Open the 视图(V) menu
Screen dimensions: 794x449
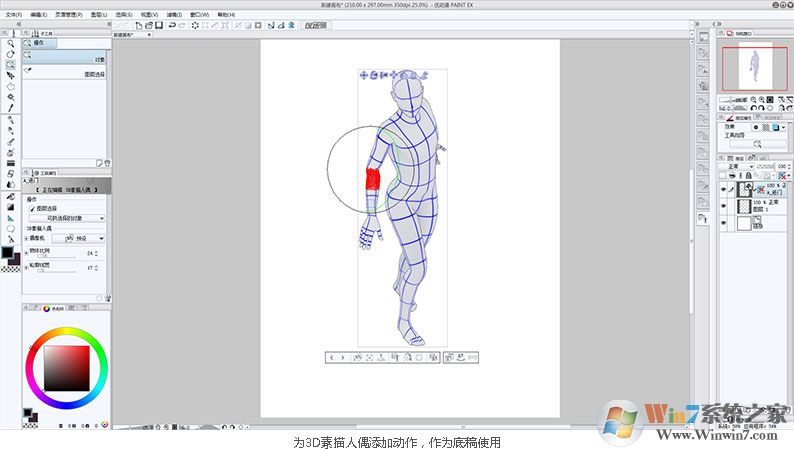point(149,15)
